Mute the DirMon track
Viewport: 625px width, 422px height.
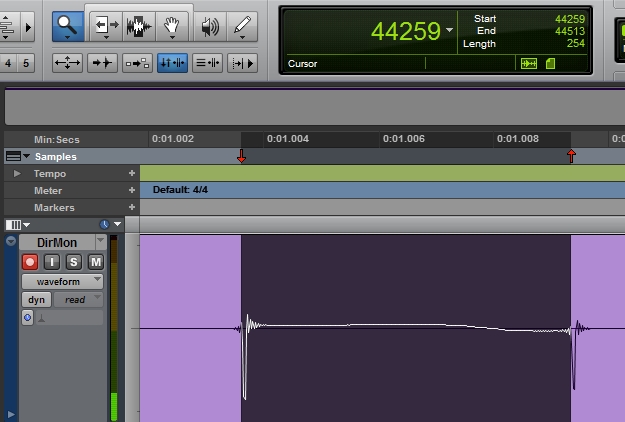click(95, 262)
